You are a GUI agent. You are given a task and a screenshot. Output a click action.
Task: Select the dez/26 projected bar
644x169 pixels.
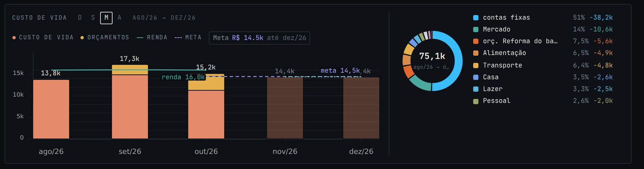[361, 108]
